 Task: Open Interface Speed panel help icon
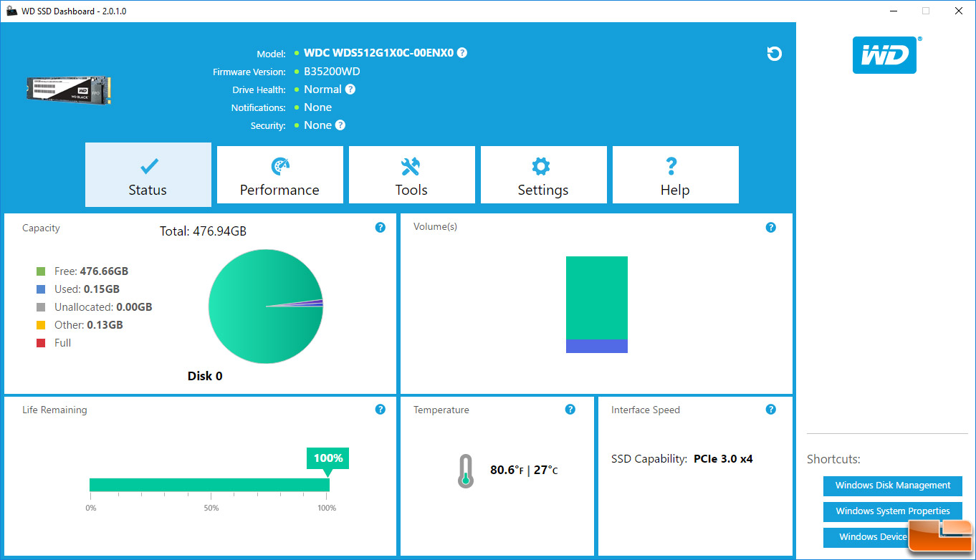[771, 410]
